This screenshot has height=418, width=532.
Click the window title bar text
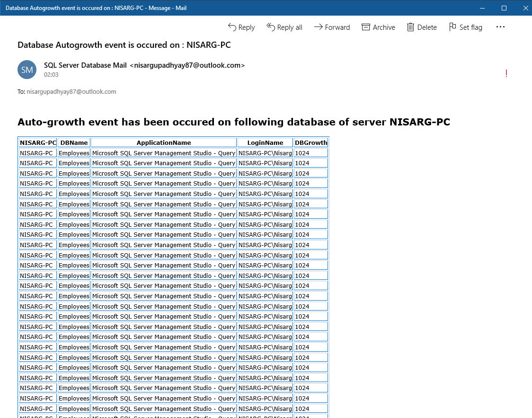[96, 8]
